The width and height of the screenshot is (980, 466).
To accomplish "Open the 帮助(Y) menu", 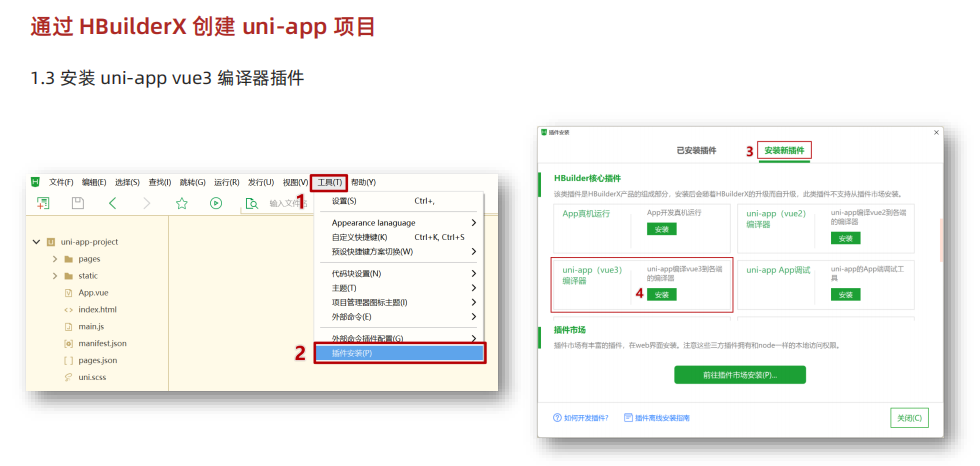I will [x=363, y=182].
